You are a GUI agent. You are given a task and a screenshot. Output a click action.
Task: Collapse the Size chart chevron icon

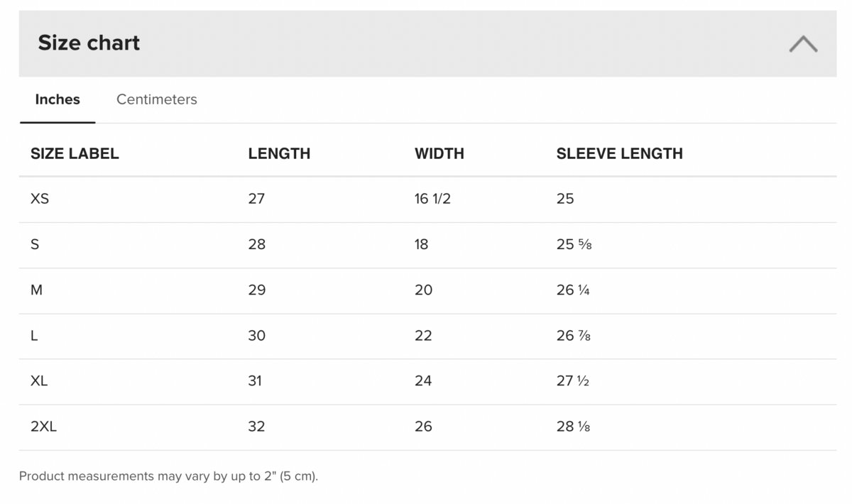pyautogui.click(x=803, y=44)
